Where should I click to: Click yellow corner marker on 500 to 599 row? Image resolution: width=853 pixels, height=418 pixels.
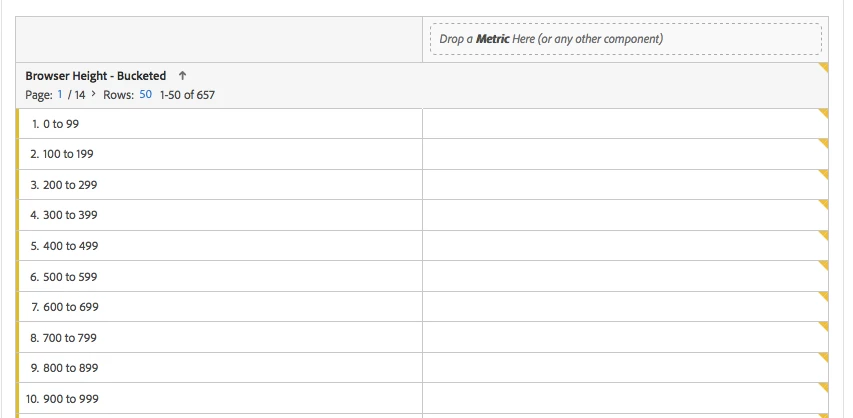[823, 266]
